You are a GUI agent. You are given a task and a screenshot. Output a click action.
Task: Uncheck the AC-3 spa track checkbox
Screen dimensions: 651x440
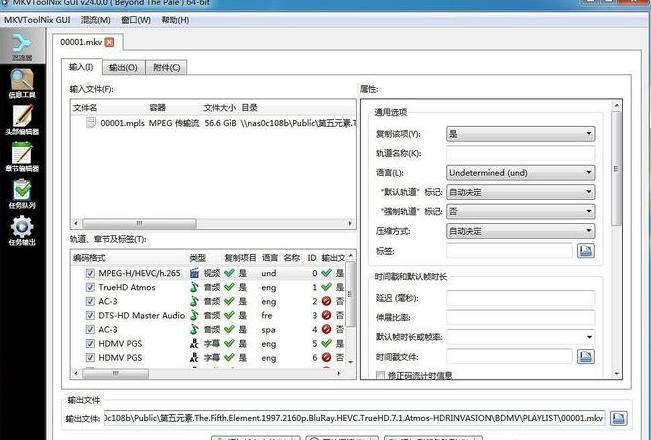click(90, 330)
